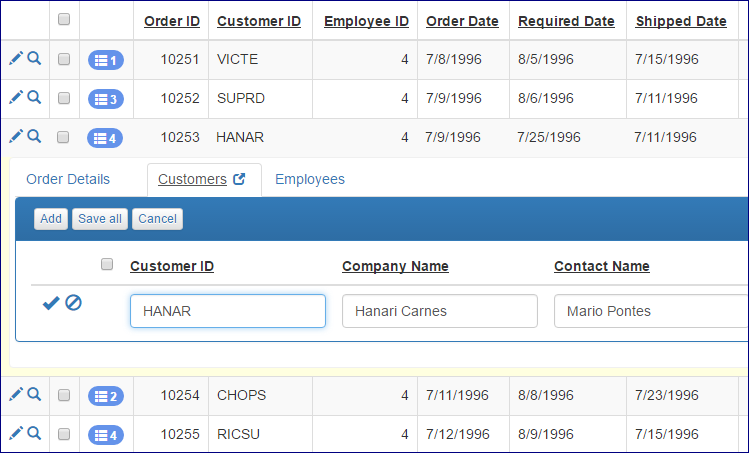Check the select-all box beside Customer ID column
The height and width of the screenshot is (453, 749).
click(x=107, y=265)
